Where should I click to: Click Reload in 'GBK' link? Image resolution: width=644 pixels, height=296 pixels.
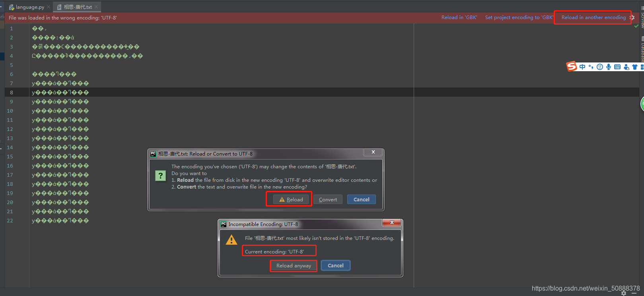(x=459, y=18)
